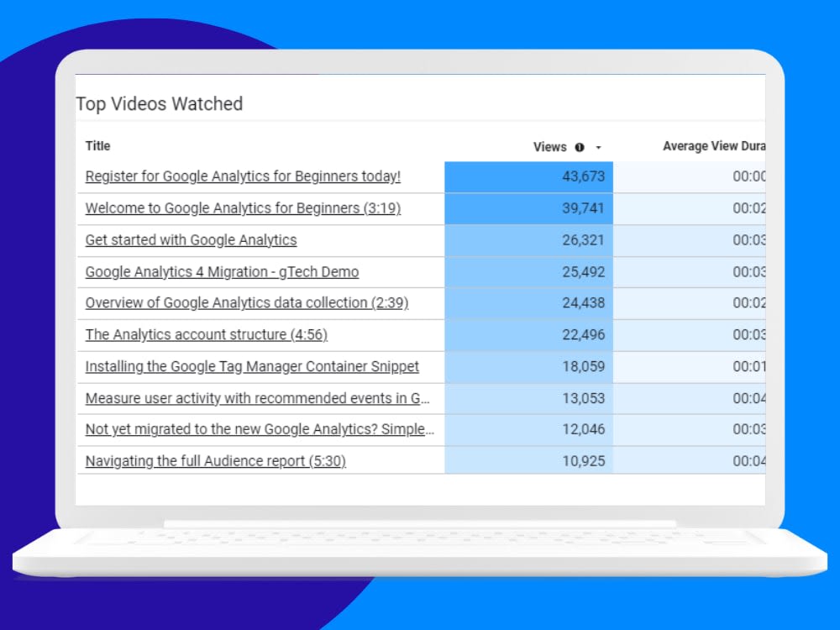This screenshot has width=840, height=630.
Task: Open 'Installing the Google Tag Manager Container Snippet'
Action: tap(251, 366)
